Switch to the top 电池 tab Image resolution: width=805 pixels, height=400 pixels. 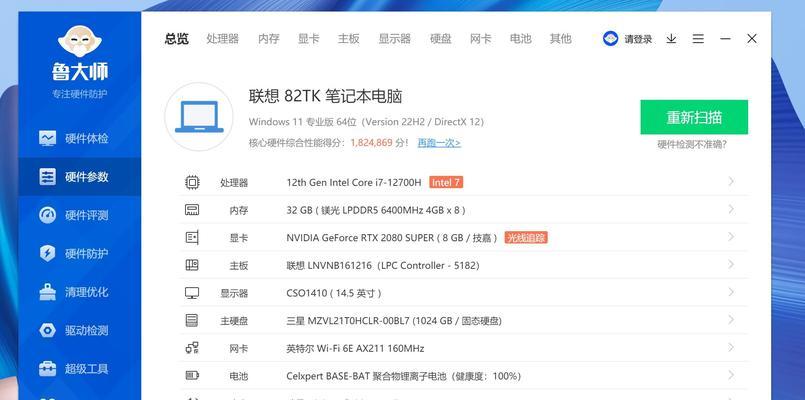[521, 39]
